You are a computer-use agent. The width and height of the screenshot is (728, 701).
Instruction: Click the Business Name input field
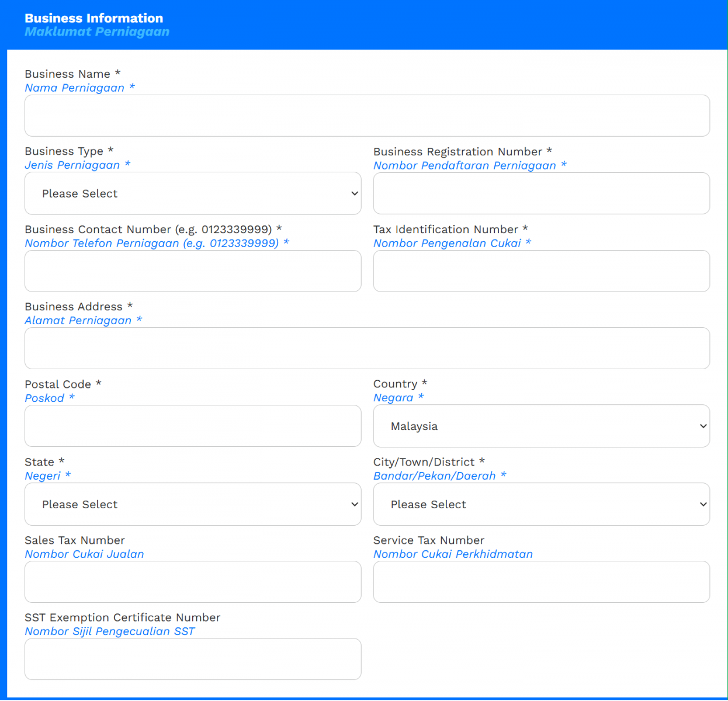tap(367, 116)
